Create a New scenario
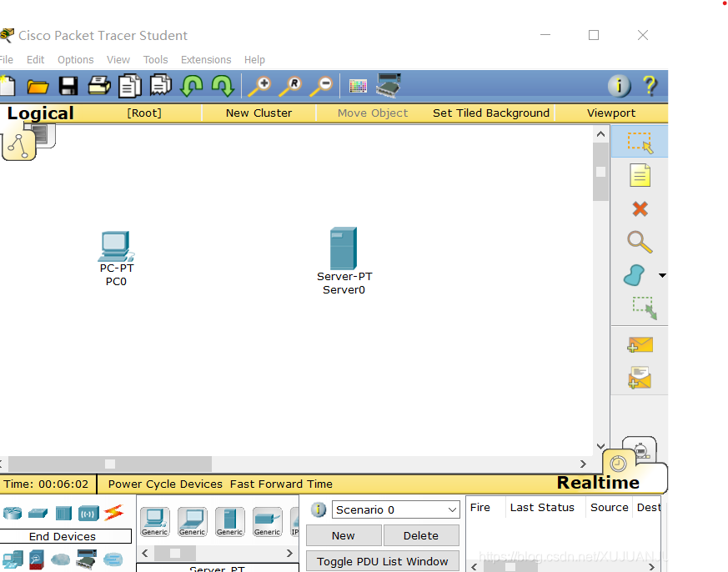 point(344,536)
